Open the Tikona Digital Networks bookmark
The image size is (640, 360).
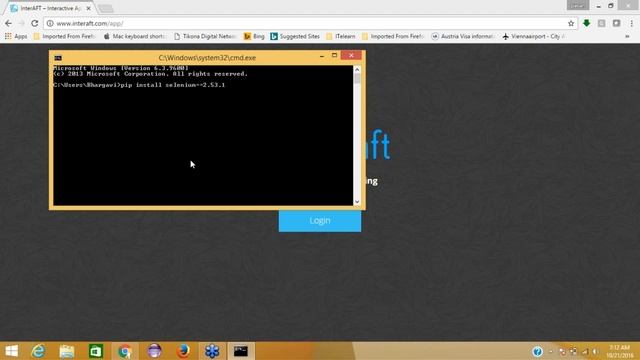click(x=205, y=36)
